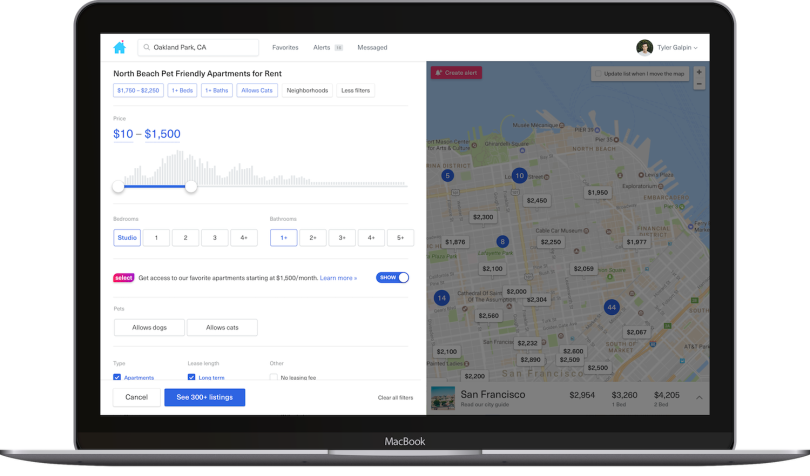Click the Create alert button

click(456, 73)
